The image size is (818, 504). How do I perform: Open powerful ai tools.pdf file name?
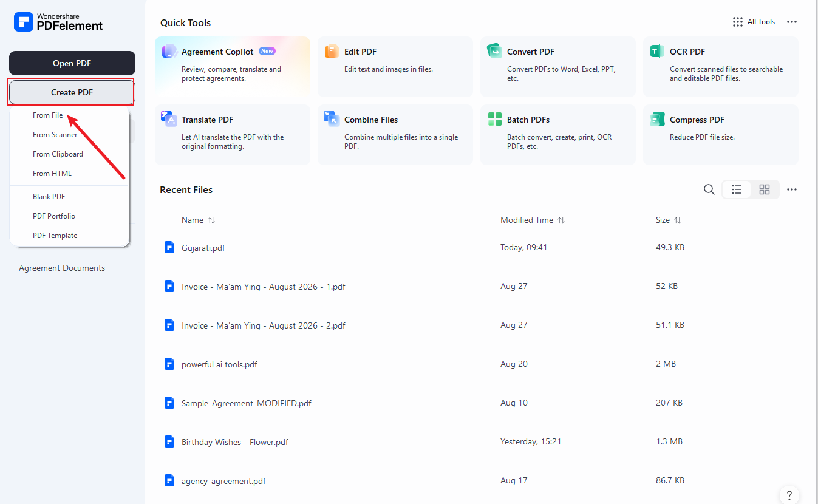coord(219,364)
